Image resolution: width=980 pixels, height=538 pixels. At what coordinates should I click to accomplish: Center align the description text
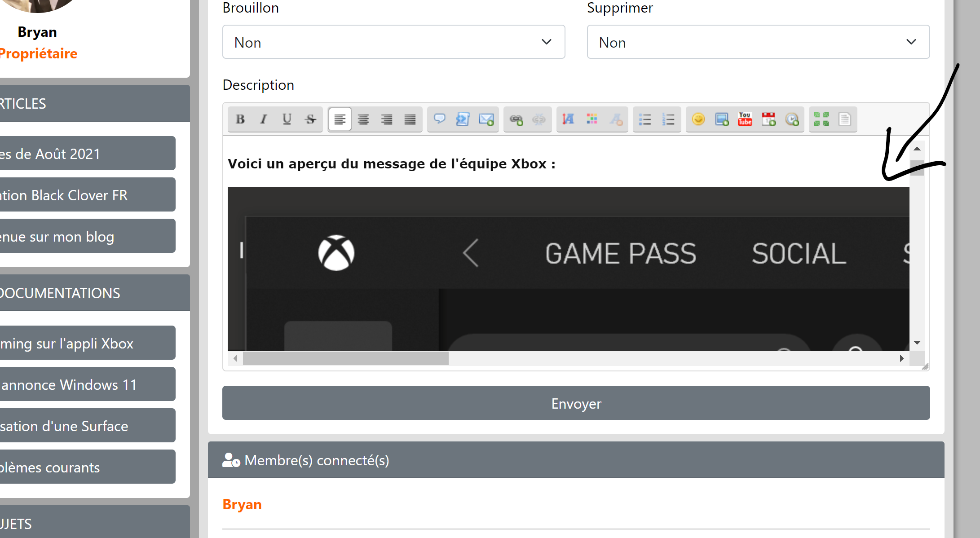click(363, 119)
